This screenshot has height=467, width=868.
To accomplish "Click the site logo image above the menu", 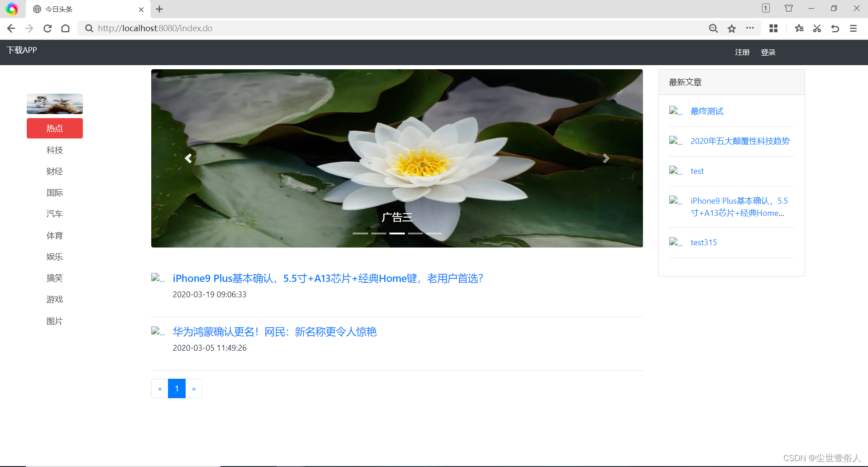I will coord(54,104).
